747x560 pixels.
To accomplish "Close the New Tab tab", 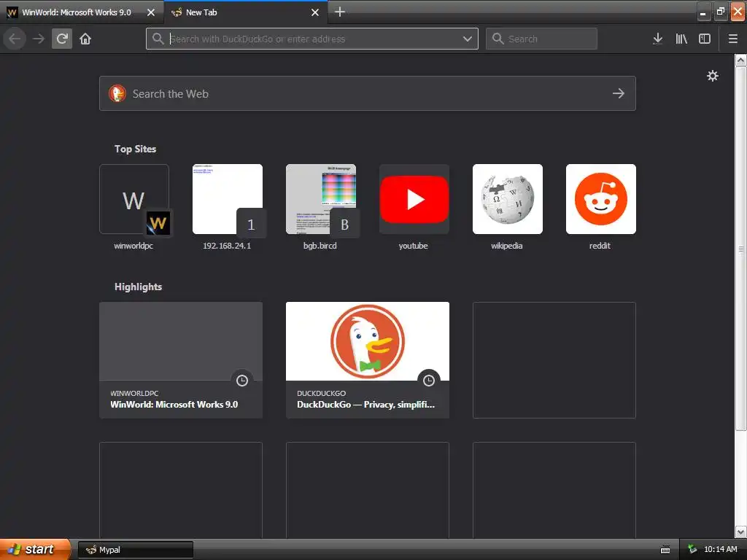I will [315, 12].
